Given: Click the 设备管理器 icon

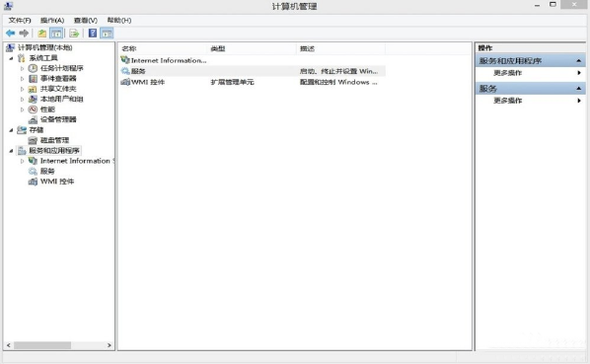Looking at the screenshot, I should pyautogui.click(x=34, y=119).
